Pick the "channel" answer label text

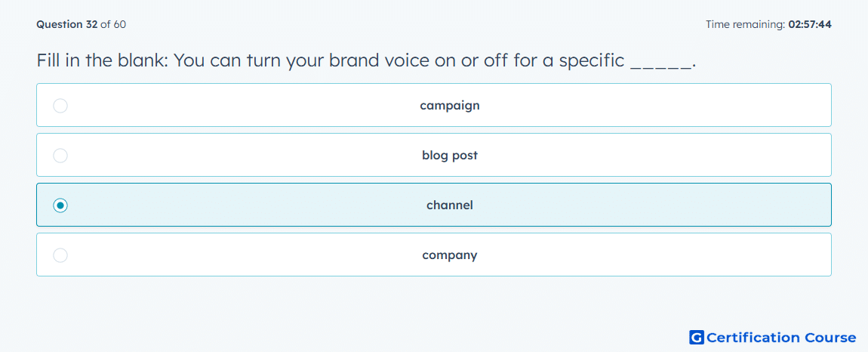[450, 205]
